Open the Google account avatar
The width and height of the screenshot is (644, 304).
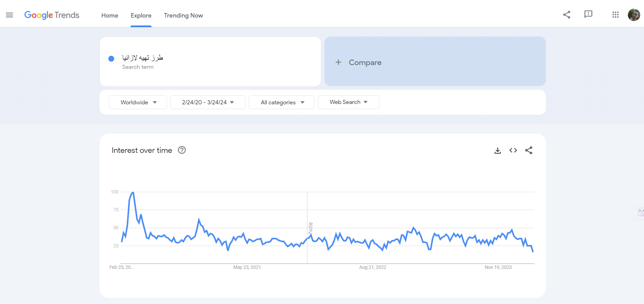pos(634,15)
